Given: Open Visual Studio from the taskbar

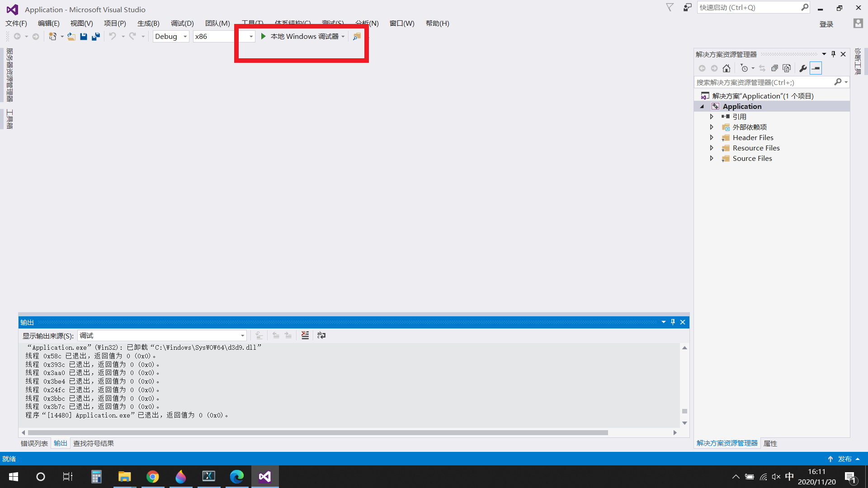Looking at the screenshot, I should click(265, 477).
